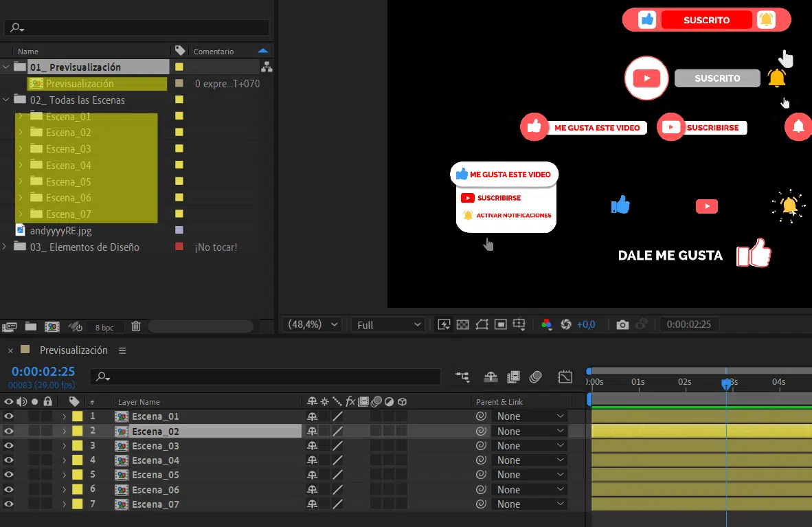
Task: Open the Graph Editor icon
Action: click(565, 377)
